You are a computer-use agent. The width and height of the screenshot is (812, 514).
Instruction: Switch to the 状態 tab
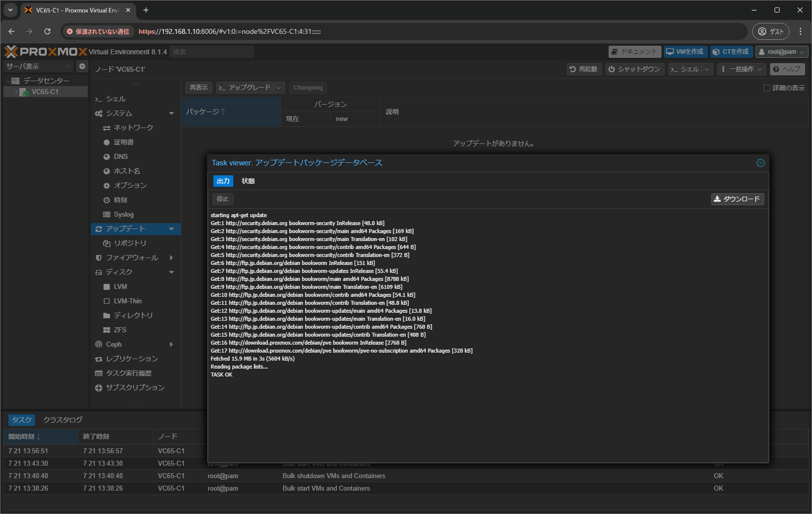(248, 181)
